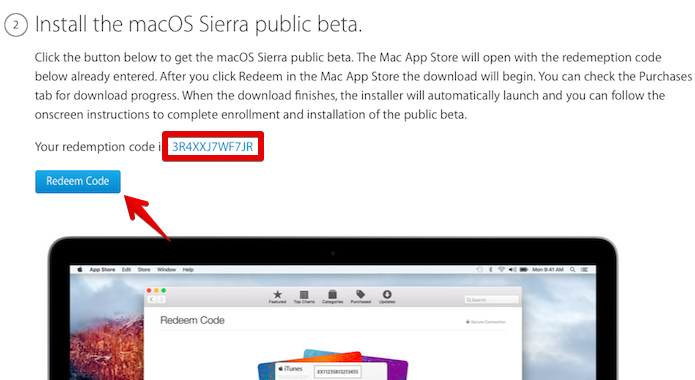
Task: Click the volume speaker icon in menu bar
Action: tap(512, 270)
